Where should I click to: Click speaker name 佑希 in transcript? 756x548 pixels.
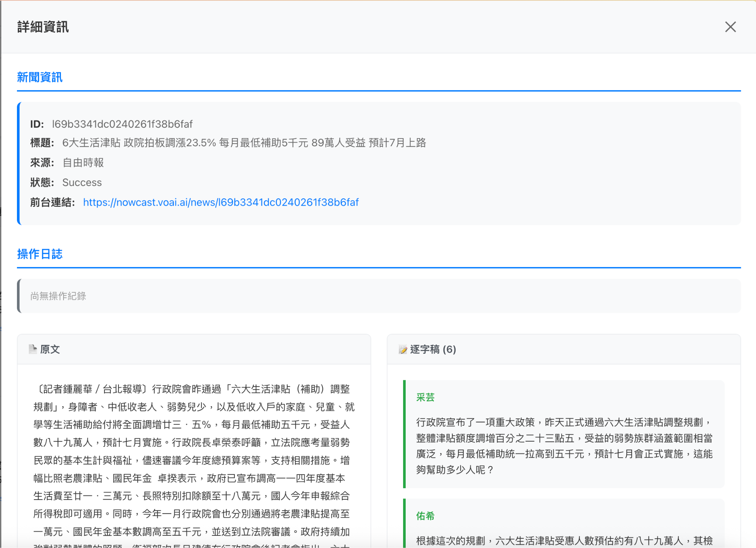(425, 516)
